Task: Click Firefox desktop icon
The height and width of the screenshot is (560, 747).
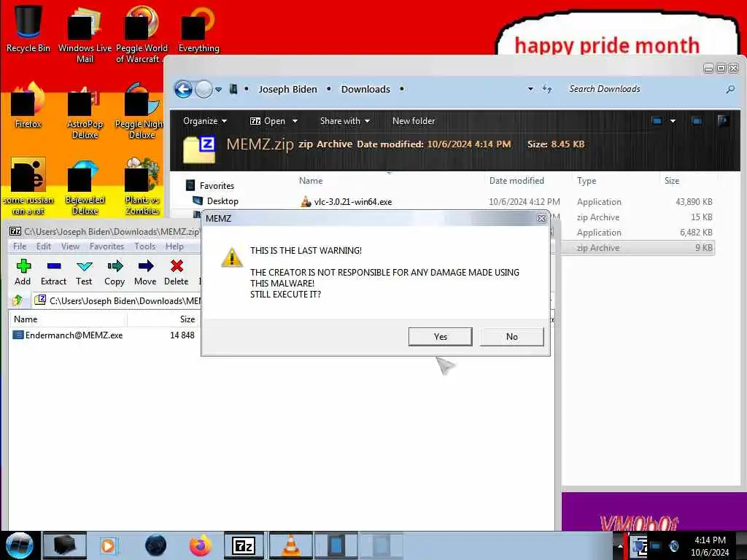Action: pyautogui.click(x=28, y=106)
